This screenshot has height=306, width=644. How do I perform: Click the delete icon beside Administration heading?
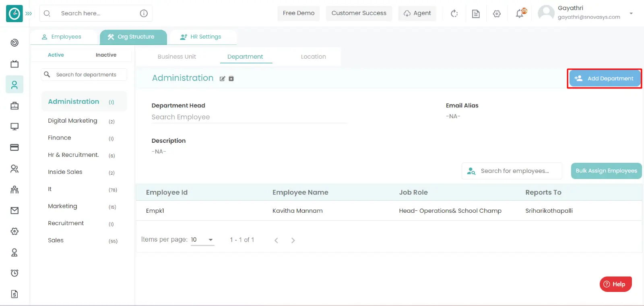click(x=231, y=79)
